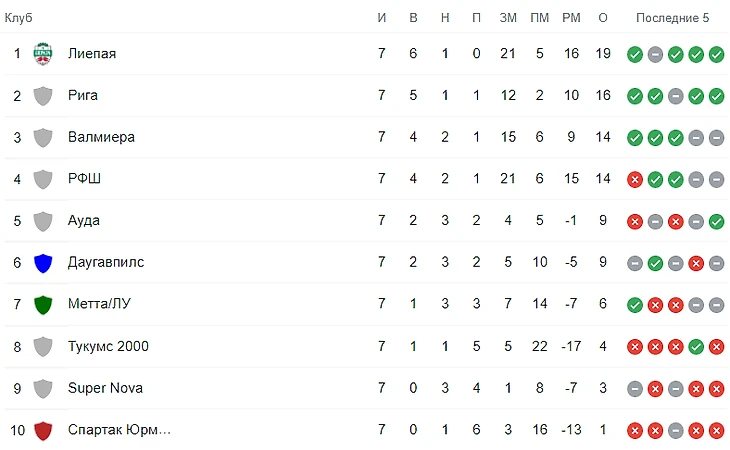Image resolution: width=730 pixels, height=450 pixels.
Task: Click Тукумс 2000's green win icon
Action: point(696,347)
